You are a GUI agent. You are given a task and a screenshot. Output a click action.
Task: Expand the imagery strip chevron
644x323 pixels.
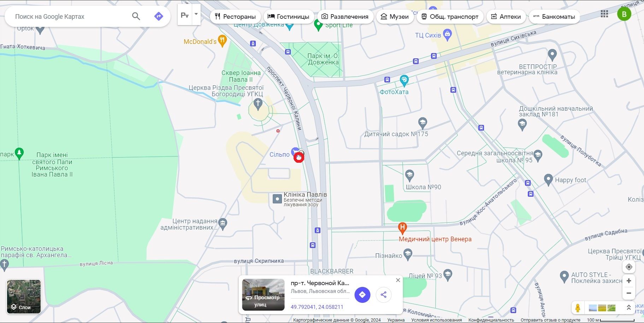pyautogui.click(x=628, y=307)
